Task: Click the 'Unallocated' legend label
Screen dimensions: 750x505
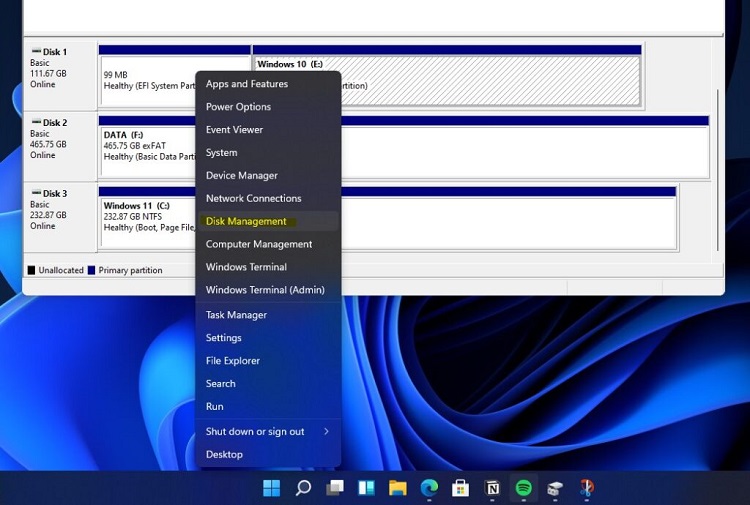Action: pyautogui.click(x=61, y=270)
